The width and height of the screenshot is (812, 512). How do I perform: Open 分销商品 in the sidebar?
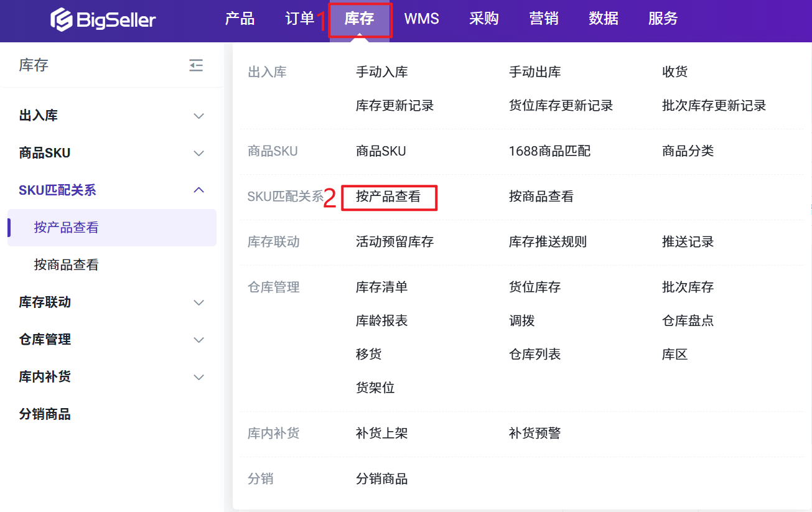click(x=45, y=414)
